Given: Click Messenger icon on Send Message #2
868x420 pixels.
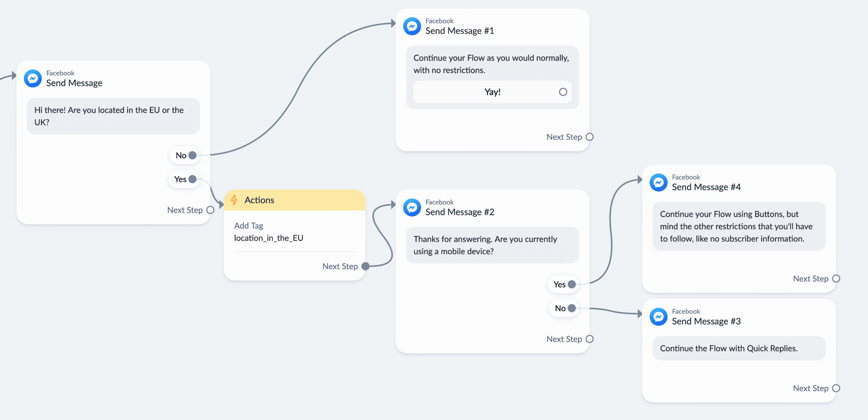Looking at the screenshot, I should click(x=412, y=207).
